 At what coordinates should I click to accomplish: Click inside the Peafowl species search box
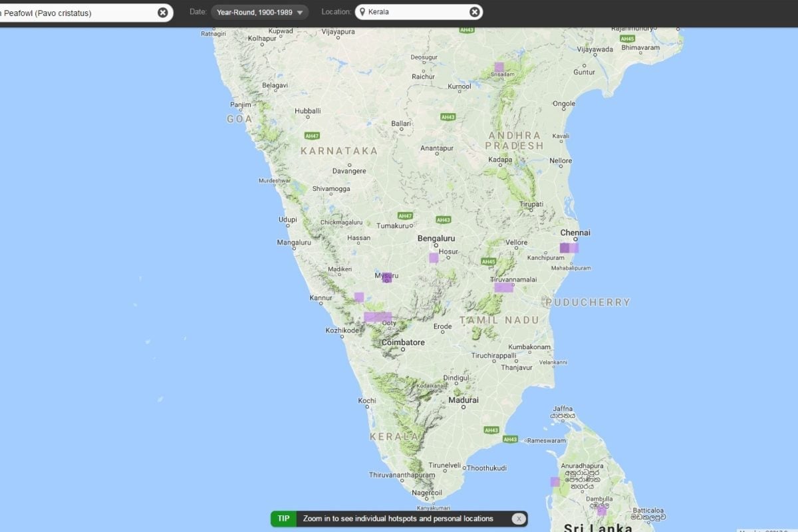(x=76, y=13)
